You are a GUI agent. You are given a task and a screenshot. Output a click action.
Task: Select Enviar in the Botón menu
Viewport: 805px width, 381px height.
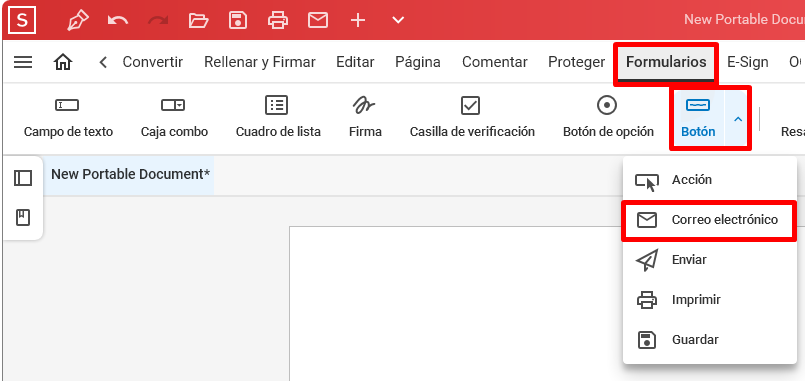(710, 260)
